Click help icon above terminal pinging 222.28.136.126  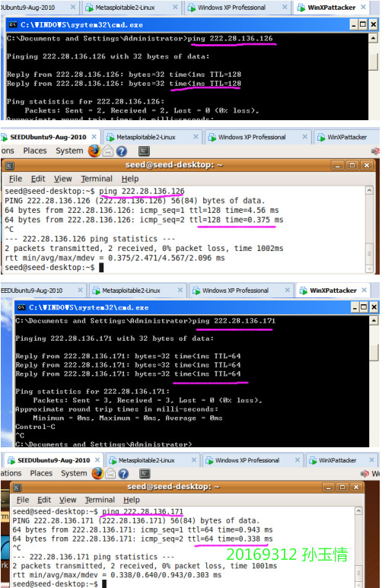click(121, 151)
